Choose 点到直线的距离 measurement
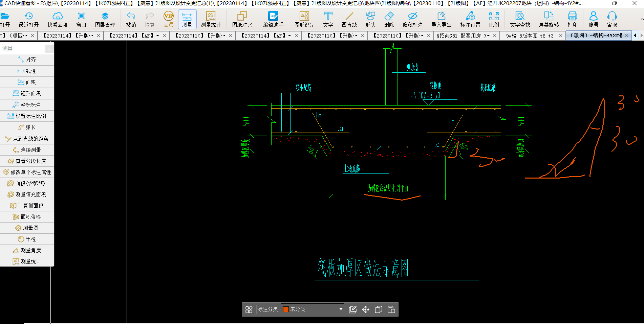 [27, 139]
